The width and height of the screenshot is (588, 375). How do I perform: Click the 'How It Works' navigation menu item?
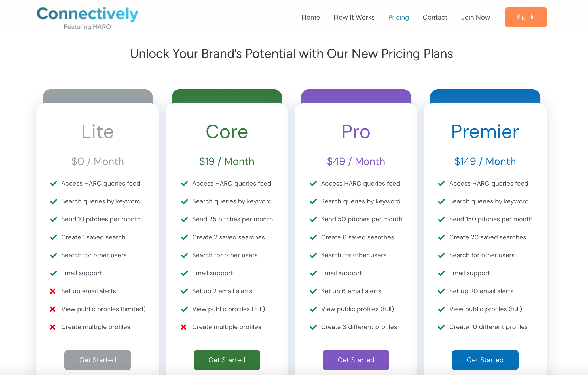[x=354, y=17]
